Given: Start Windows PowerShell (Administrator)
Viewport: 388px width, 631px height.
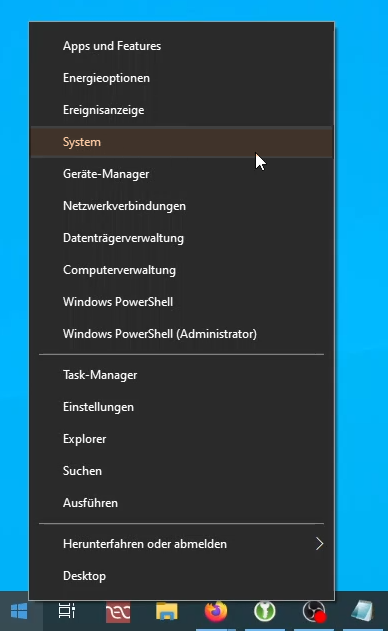Looking at the screenshot, I should [182, 334].
